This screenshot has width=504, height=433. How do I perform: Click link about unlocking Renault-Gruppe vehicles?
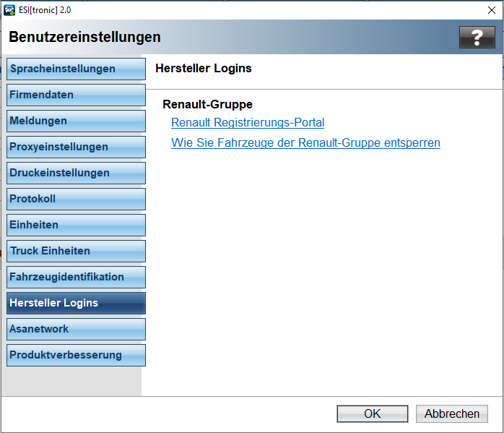pyautogui.click(x=305, y=143)
